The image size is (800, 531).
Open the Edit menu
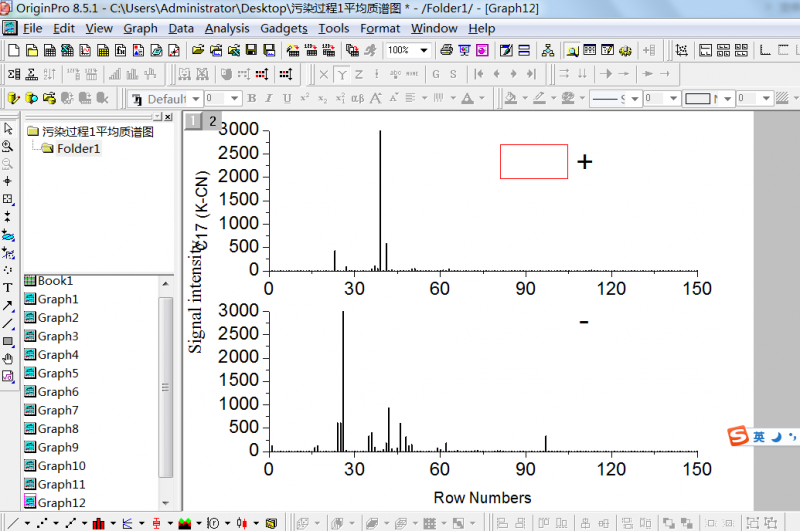[64, 29]
